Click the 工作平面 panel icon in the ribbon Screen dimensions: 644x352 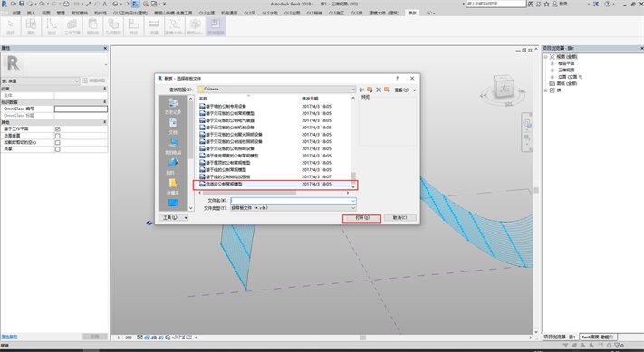pos(72,26)
